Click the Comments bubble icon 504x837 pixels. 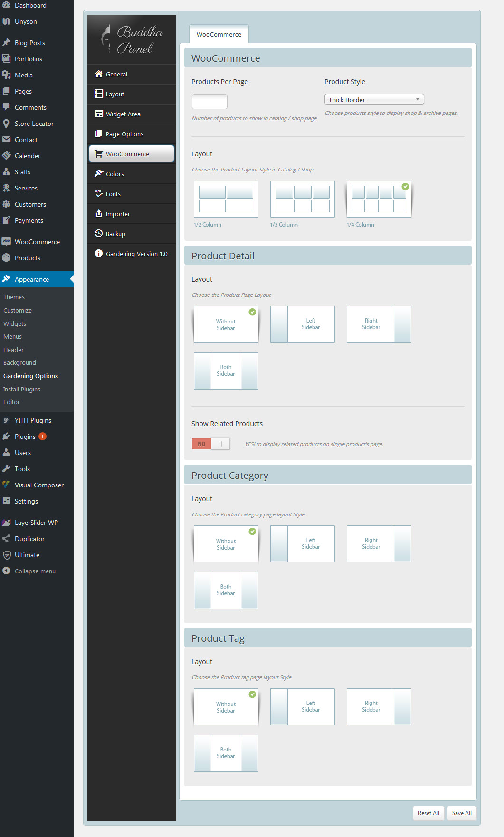(x=6, y=107)
